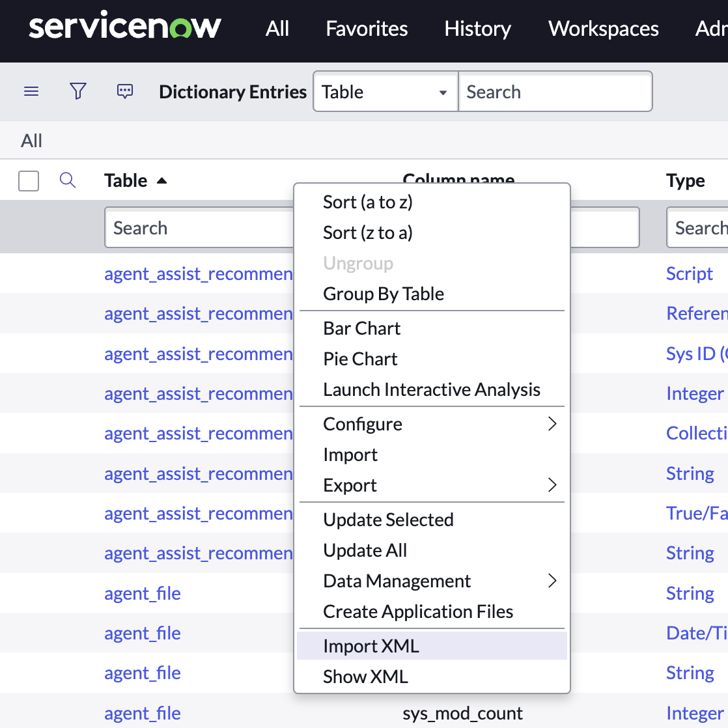Click the column search magnifier icon

[x=68, y=180]
